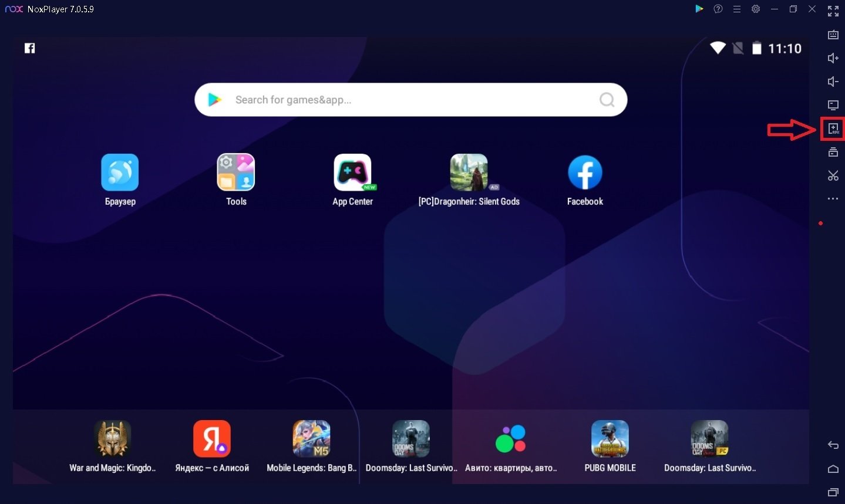The image size is (845, 504).
Task: Open the App Center
Action: pos(352,173)
